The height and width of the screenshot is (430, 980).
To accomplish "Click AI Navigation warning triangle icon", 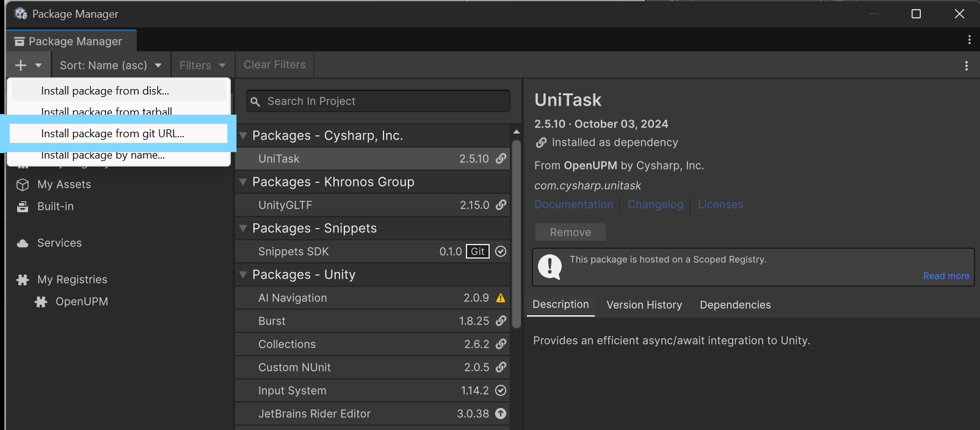I will 501,298.
